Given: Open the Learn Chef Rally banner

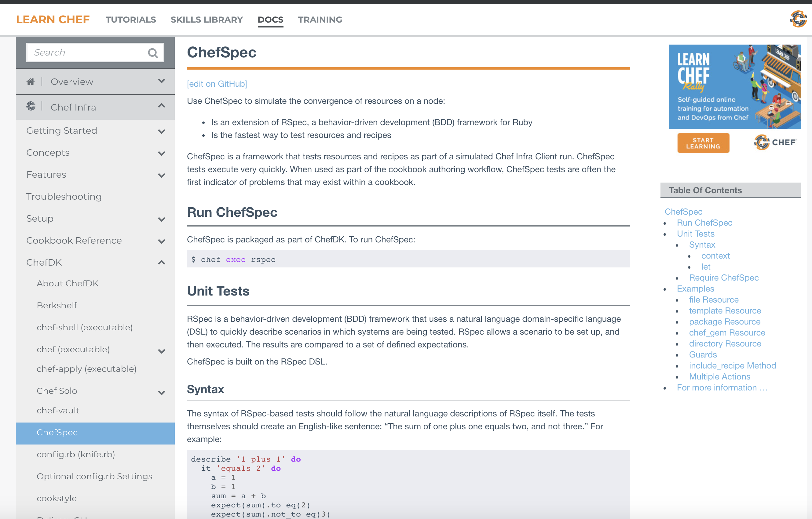Looking at the screenshot, I should point(735,87).
